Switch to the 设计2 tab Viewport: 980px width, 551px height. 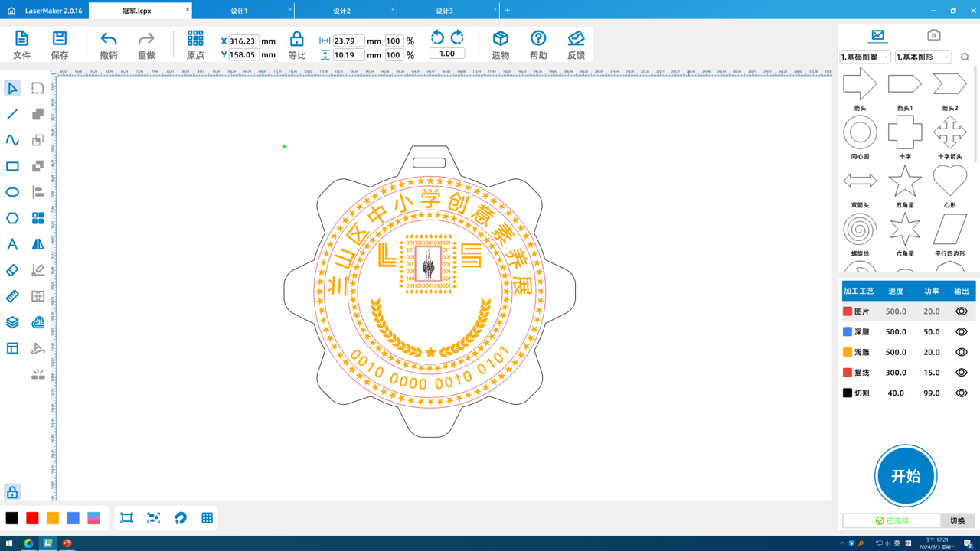[342, 11]
